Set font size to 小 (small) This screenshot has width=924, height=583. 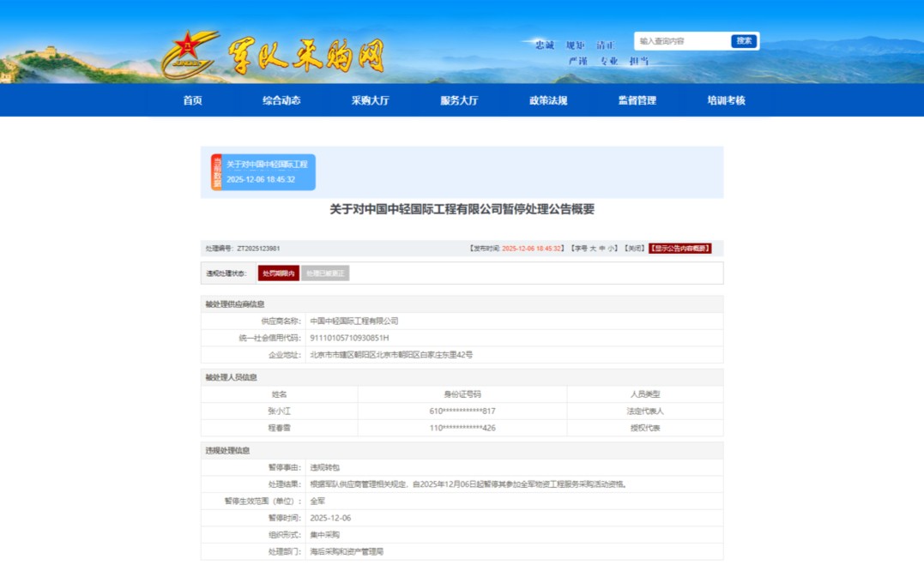tap(613, 249)
